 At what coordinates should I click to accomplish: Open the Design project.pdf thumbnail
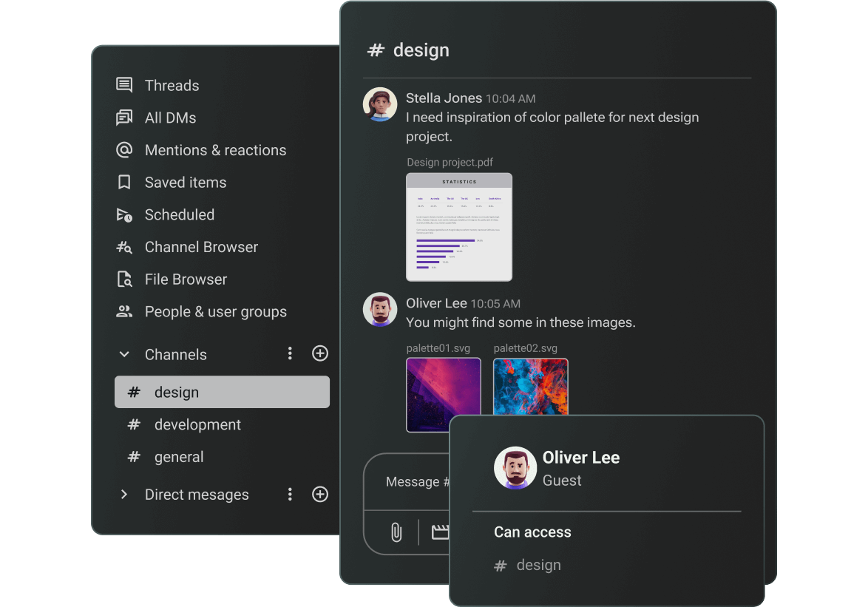coord(459,227)
